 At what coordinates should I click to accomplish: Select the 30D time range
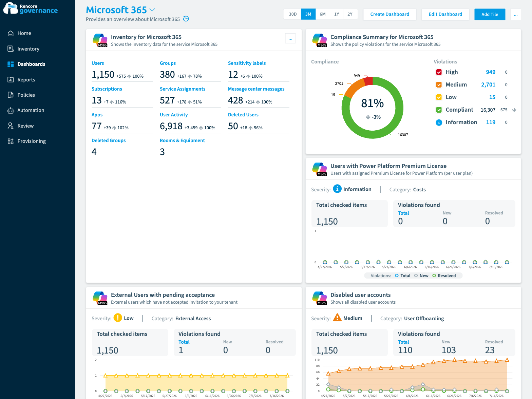(x=292, y=14)
